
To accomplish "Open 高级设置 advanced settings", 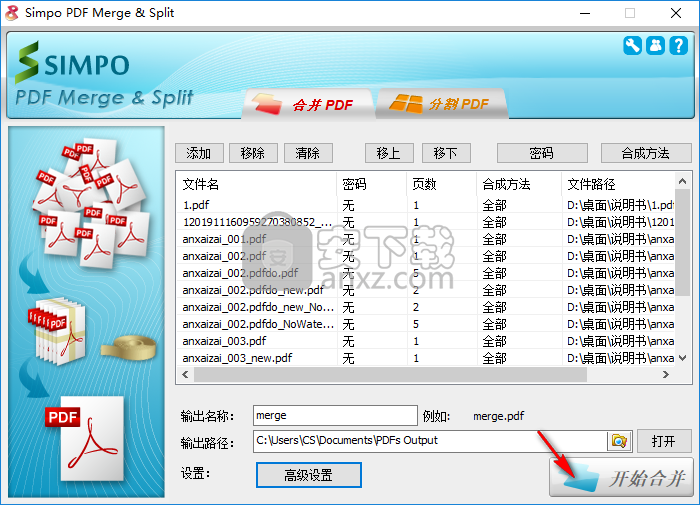I will point(308,475).
